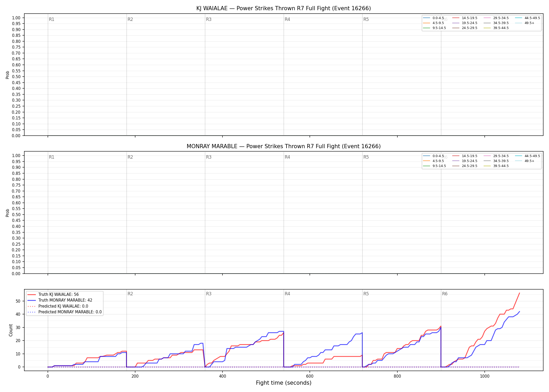Click the Predicted MONRAY MARABLE: 0.0 legend entry
The height and width of the screenshot is (392, 549).
(65, 312)
